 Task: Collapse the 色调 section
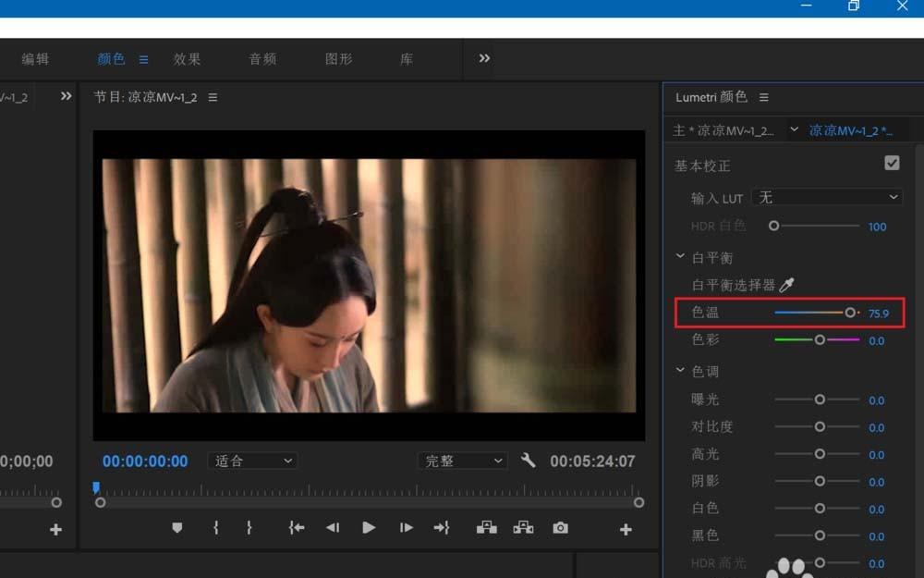[680, 370]
